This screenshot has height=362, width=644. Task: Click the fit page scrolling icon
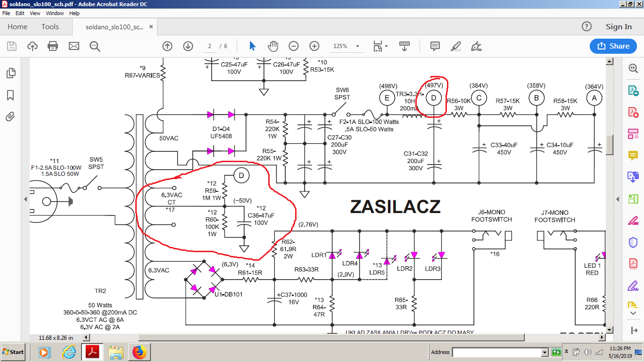(x=378, y=46)
